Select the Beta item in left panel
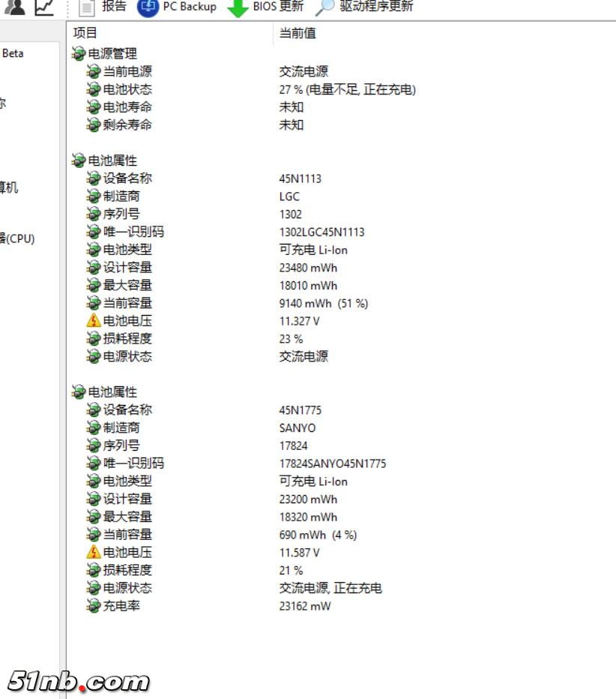This screenshot has width=616, height=699. point(13,54)
